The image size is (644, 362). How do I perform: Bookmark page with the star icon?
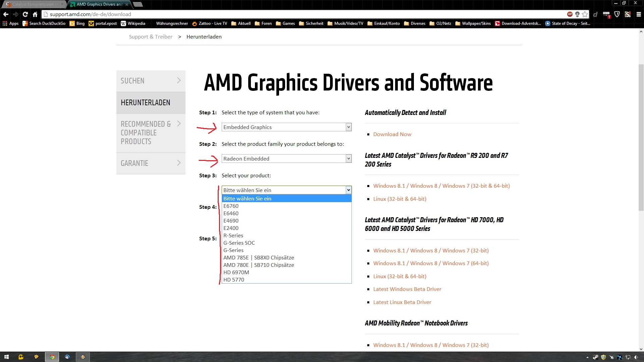(585, 14)
